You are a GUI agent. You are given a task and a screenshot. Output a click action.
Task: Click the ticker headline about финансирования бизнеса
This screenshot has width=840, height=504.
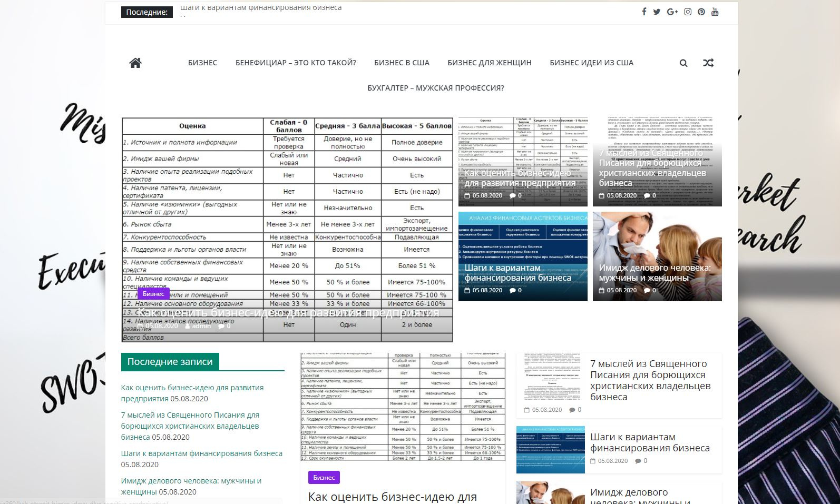[x=261, y=7]
